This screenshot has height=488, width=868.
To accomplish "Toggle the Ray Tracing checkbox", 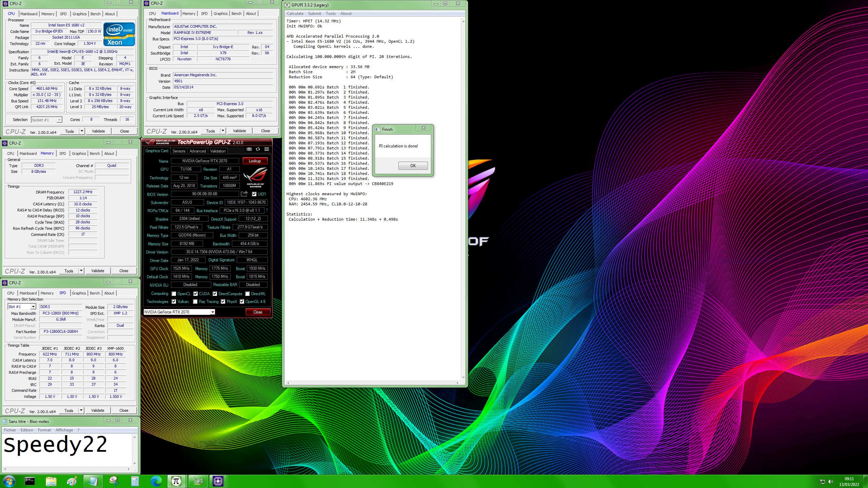I will pos(195,301).
